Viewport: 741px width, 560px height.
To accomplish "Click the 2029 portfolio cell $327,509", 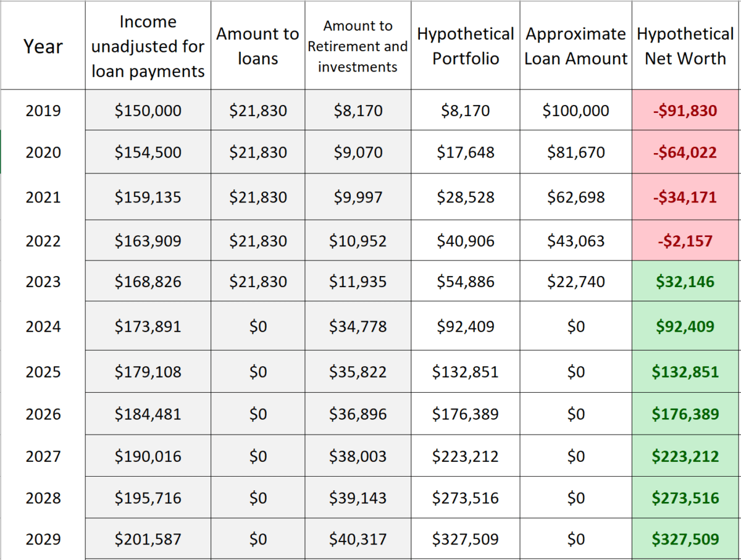I will point(465,539).
